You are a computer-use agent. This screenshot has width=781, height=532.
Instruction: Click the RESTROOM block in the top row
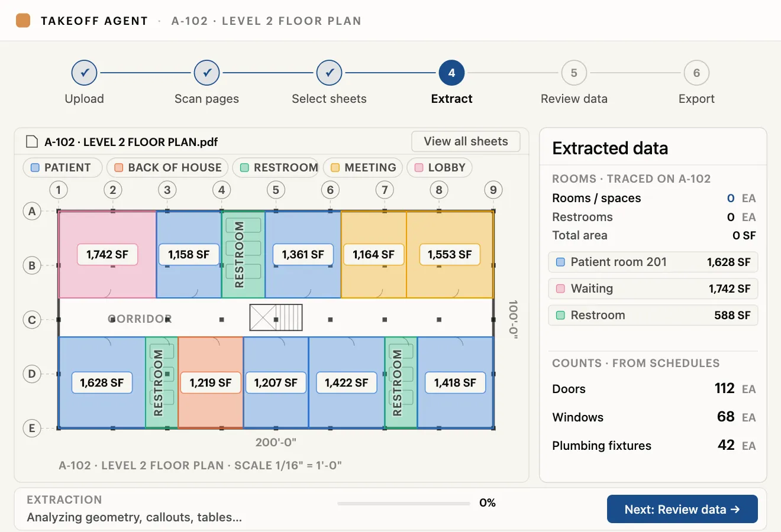[x=243, y=254]
